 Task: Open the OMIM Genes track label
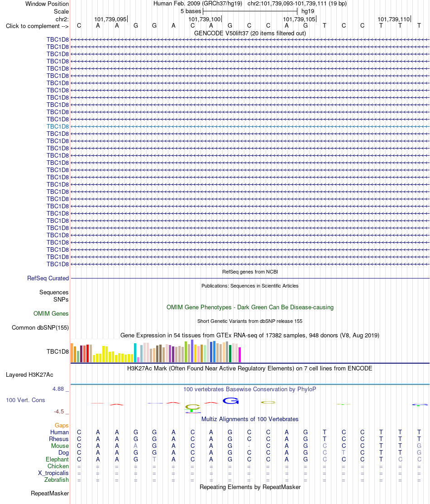(x=51, y=313)
